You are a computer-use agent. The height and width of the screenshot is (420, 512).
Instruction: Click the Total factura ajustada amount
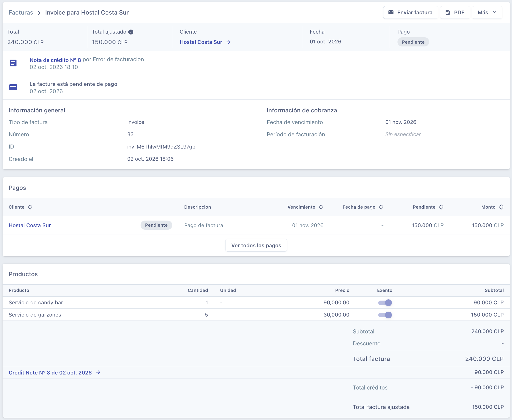488,407
